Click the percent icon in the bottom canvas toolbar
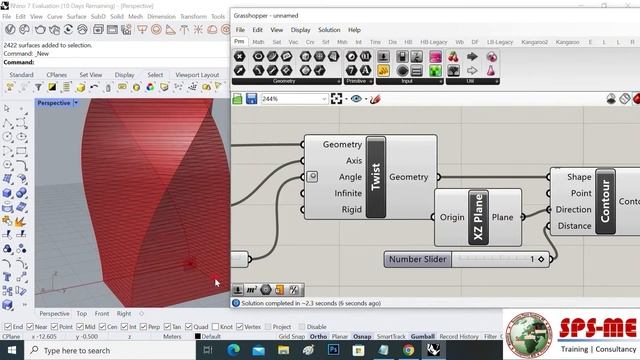The height and width of the screenshot is (360, 640). [294, 290]
